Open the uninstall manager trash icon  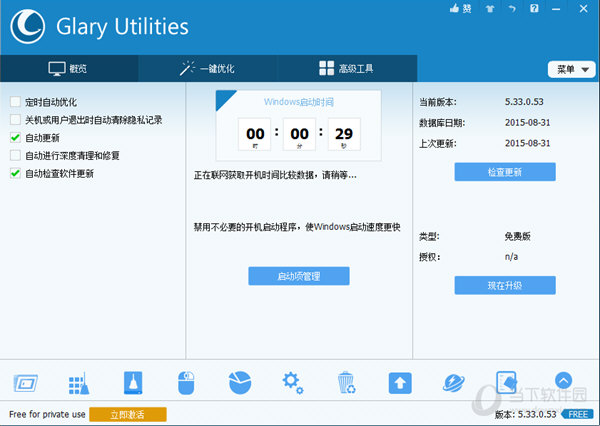point(347,383)
